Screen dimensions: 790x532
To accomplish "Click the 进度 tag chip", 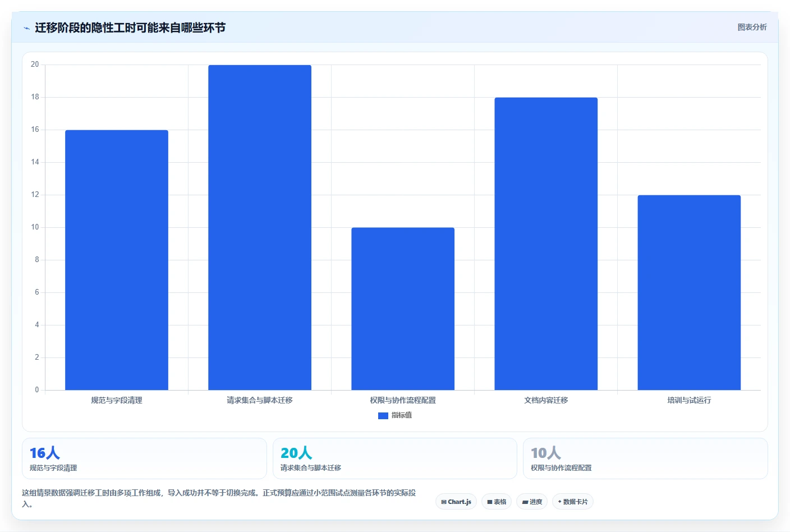I will click(x=532, y=502).
